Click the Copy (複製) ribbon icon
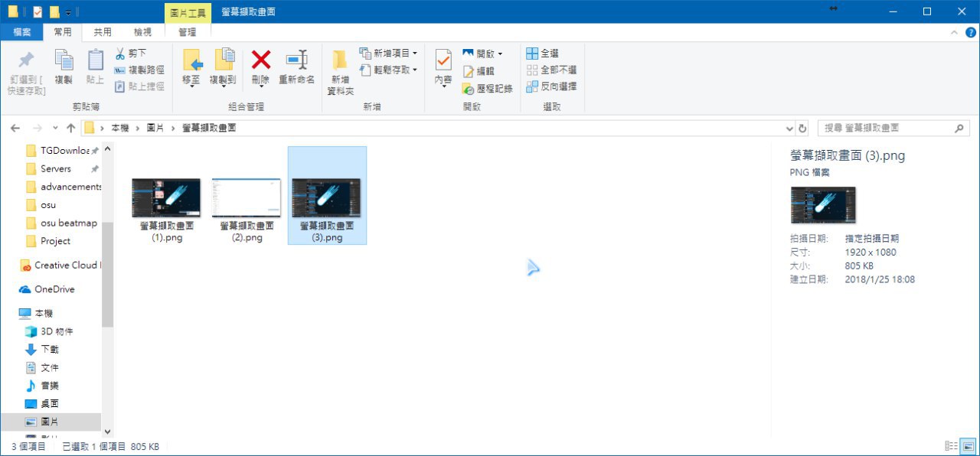Screen dimensions: 980x456 [64, 60]
